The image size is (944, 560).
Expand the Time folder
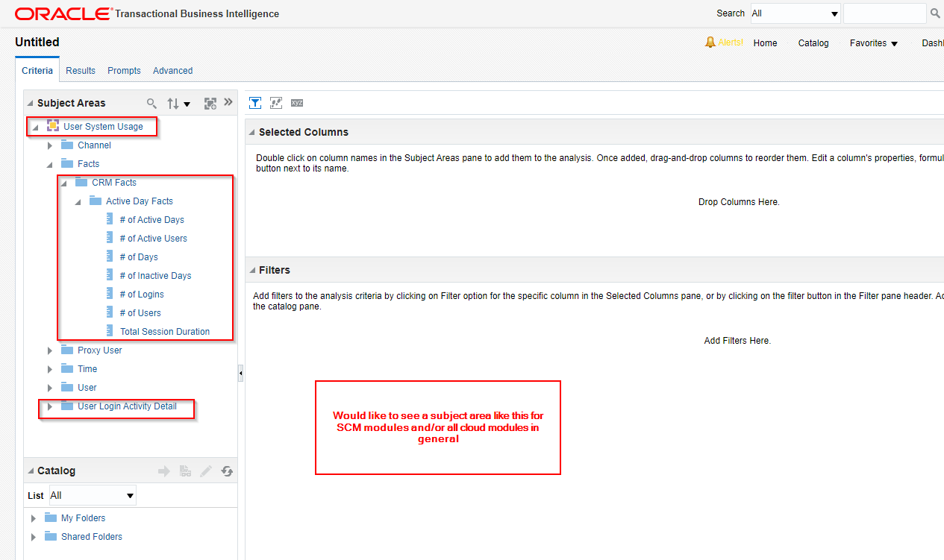tap(50, 369)
